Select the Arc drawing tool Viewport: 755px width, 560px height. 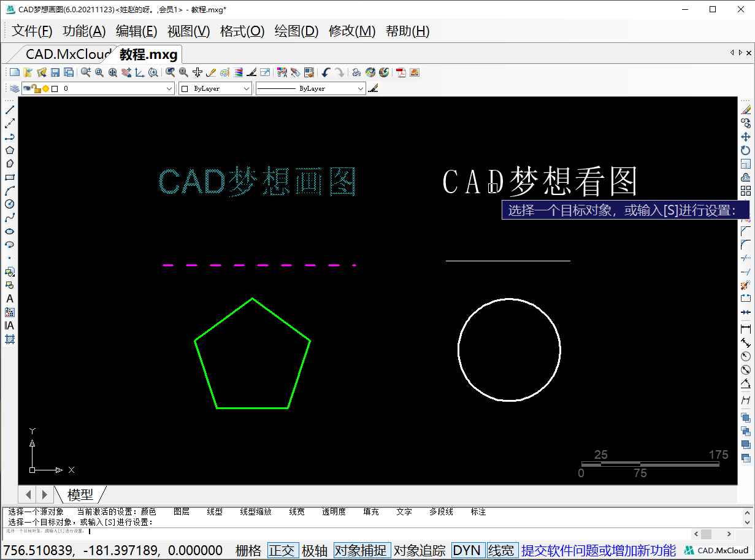pos(10,191)
